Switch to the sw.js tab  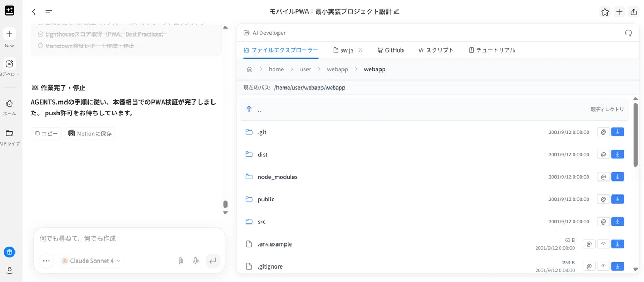point(343,50)
